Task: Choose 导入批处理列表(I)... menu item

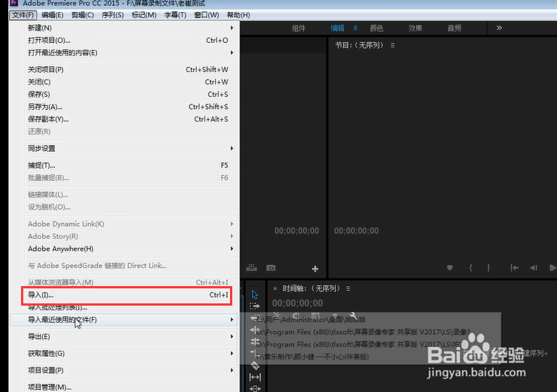Action: click(x=128, y=308)
